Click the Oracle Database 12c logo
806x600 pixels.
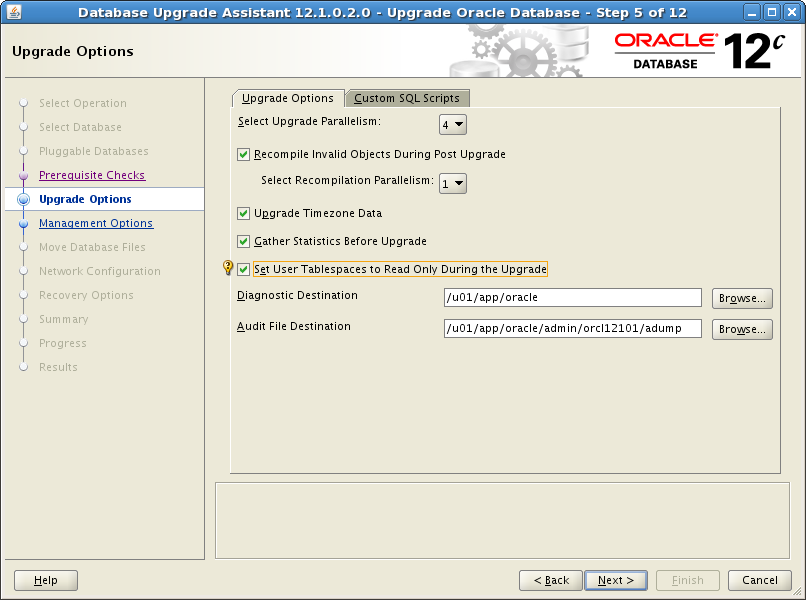[x=699, y=51]
